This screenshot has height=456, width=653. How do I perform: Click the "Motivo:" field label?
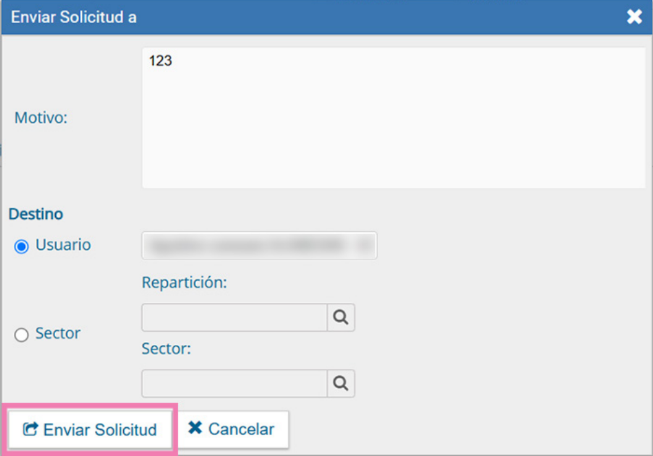pos(41,117)
